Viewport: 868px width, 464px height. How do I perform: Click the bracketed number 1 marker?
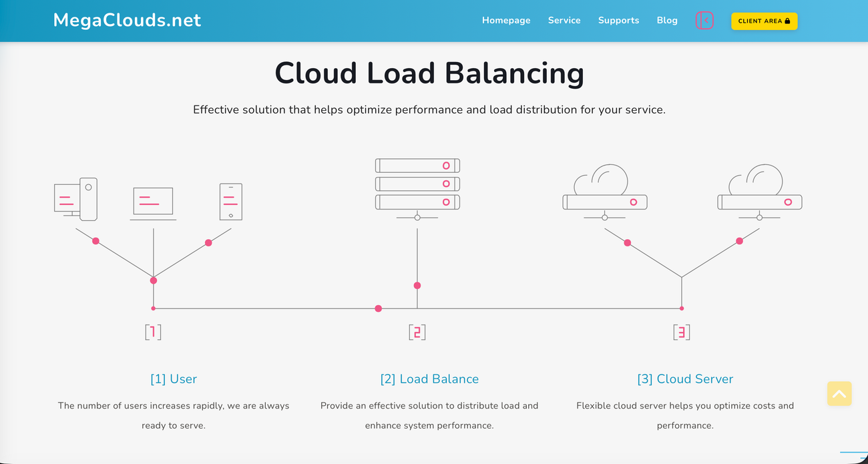(154, 332)
